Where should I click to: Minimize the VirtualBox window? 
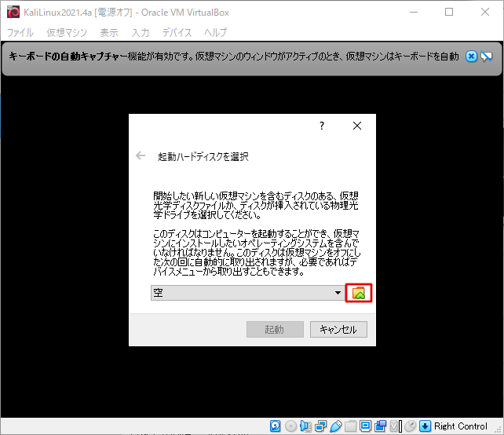click(414, 12)
